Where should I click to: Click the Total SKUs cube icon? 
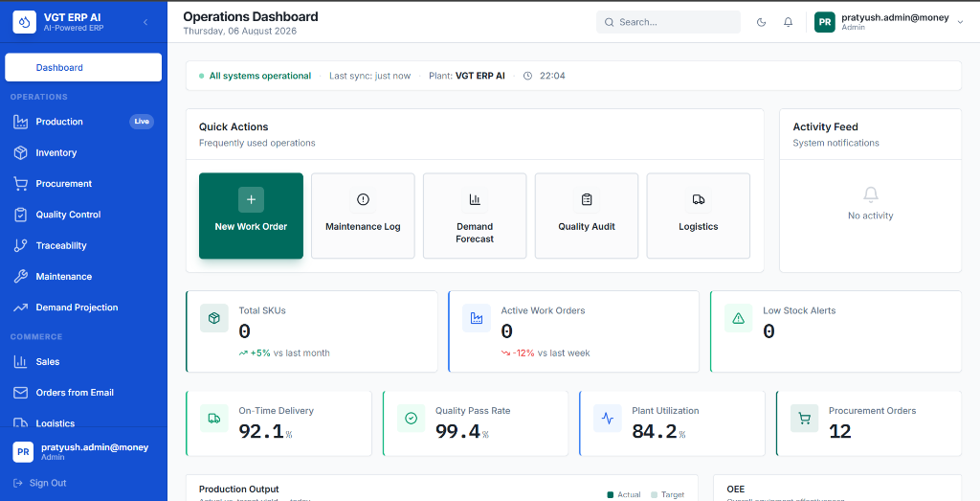214,318
